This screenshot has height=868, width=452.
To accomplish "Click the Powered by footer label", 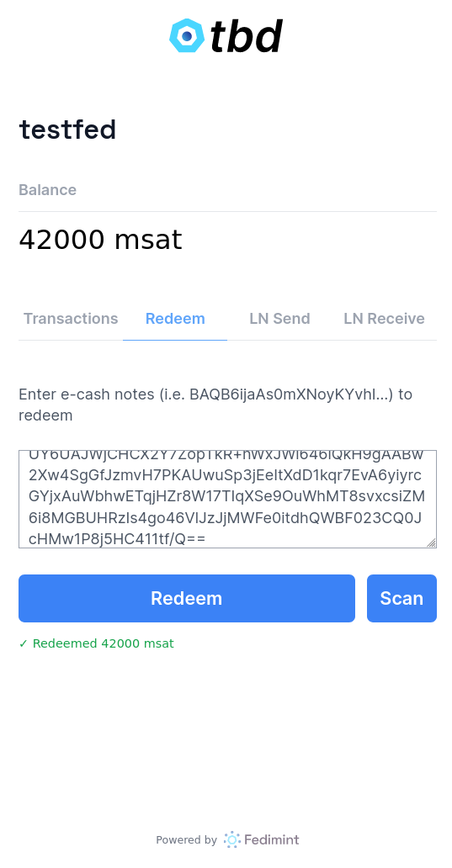I will pyautogui.click(x=187, y=840).
